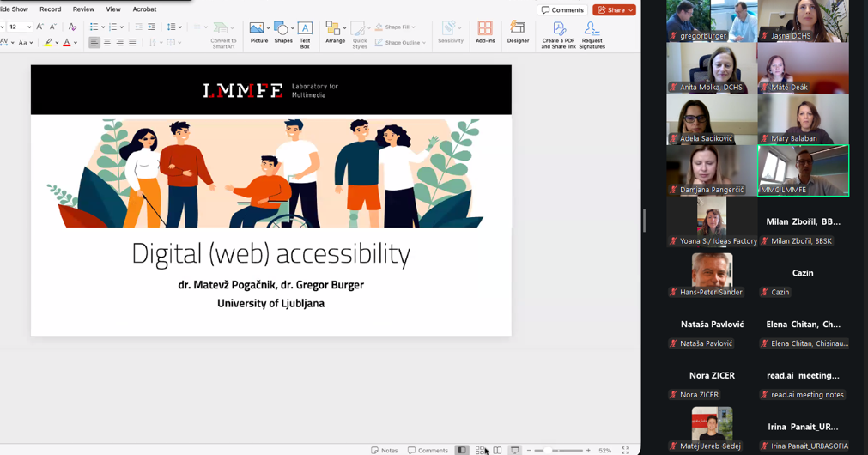This screenshot has height=455, width=868.
Task: Start Slide Show from status bar icon
Action: pyautogui.click(x=515, y=450)
